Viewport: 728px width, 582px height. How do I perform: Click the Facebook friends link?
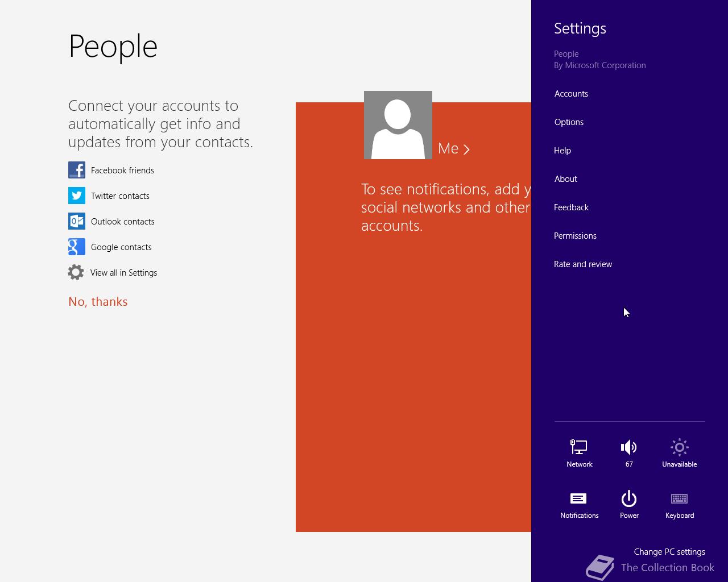(x=122, y=171)
